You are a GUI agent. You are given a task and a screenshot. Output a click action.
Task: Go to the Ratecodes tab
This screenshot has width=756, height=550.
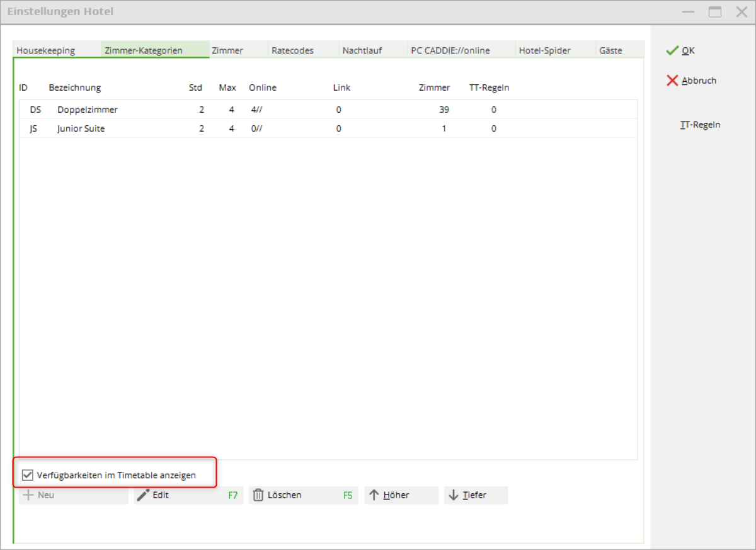pos(292,50)
